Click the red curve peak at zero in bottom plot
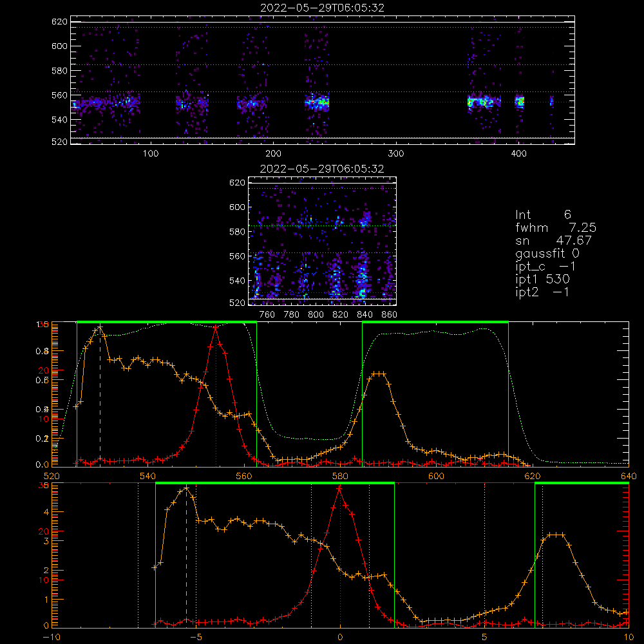Viewport: 644px width, 644px height. (339, 488)
